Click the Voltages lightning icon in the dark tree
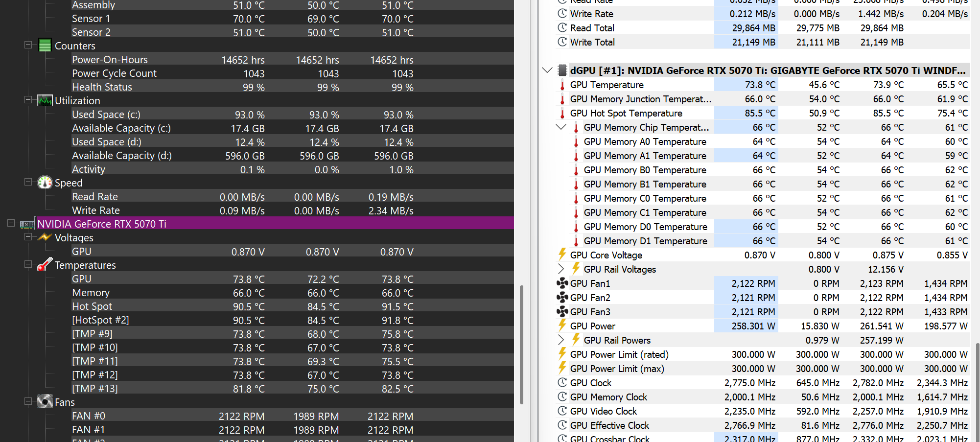 point(45,237)
